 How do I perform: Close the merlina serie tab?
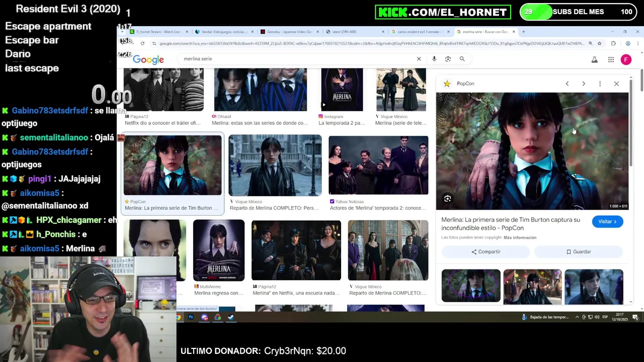514,32
